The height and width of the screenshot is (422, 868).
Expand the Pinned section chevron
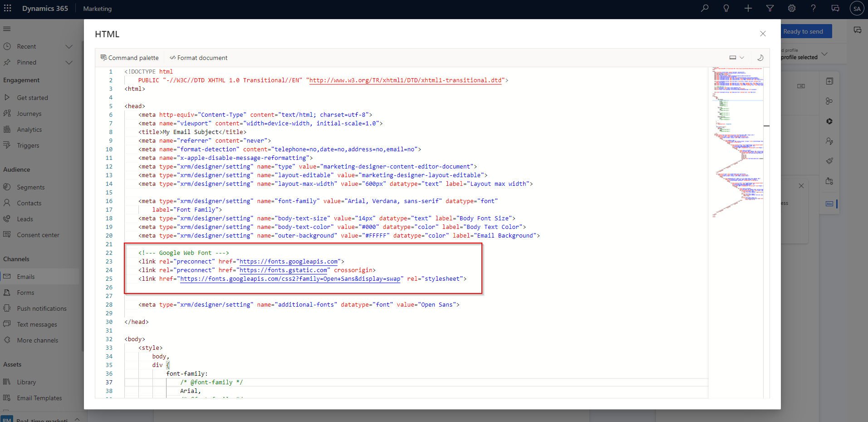[x=69, y=62]
